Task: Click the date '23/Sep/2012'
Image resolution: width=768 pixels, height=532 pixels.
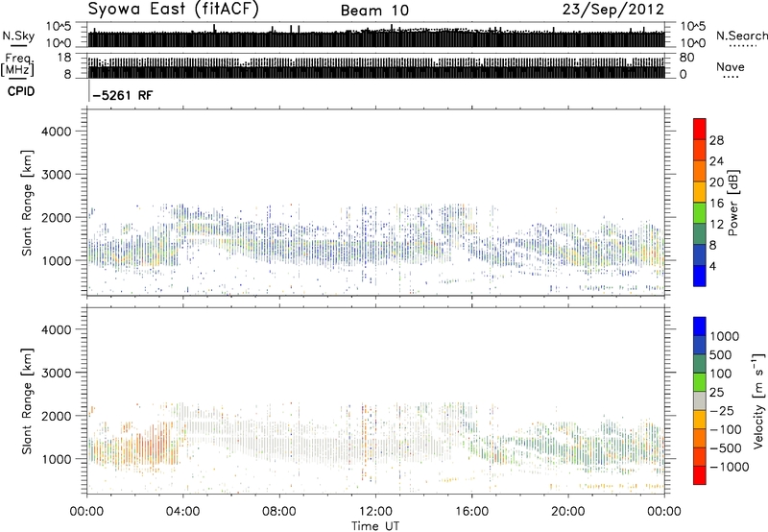Action: [613, 9]
